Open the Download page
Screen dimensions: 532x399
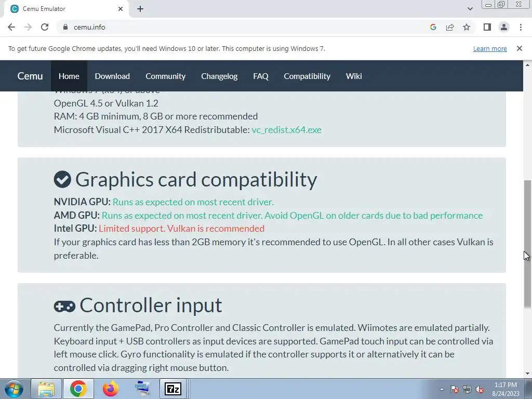pyautogui.click(x=112, y=76)
